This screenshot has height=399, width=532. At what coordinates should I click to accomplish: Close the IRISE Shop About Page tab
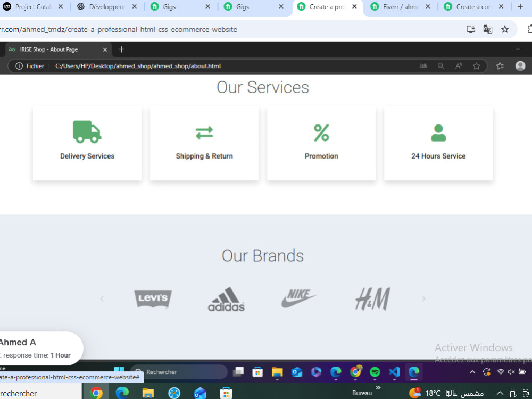coord(105,49)
